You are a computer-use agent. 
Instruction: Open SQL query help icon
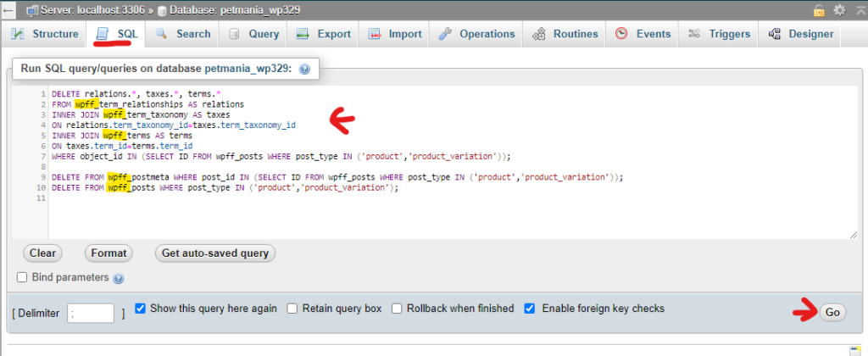[x=304, y=70]
